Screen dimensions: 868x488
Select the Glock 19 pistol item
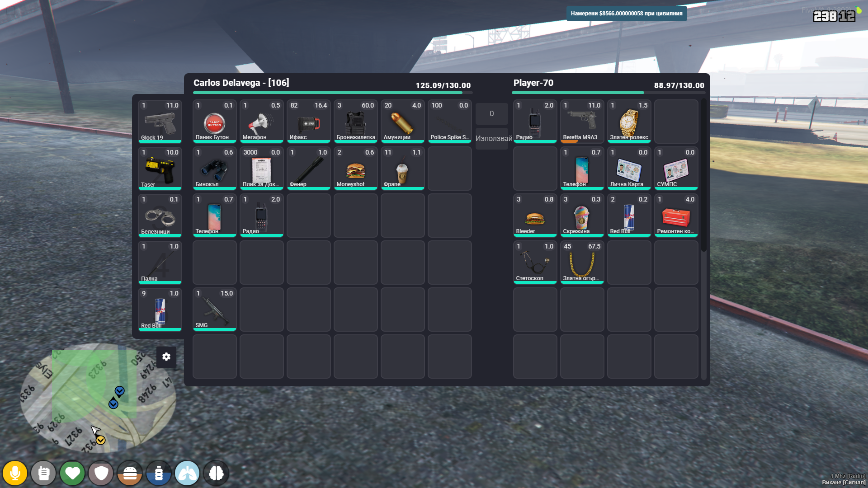(160, 122)
